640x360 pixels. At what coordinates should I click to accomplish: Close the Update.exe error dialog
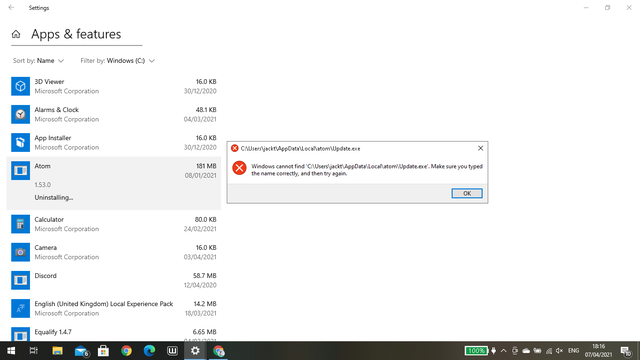[480, 148]
